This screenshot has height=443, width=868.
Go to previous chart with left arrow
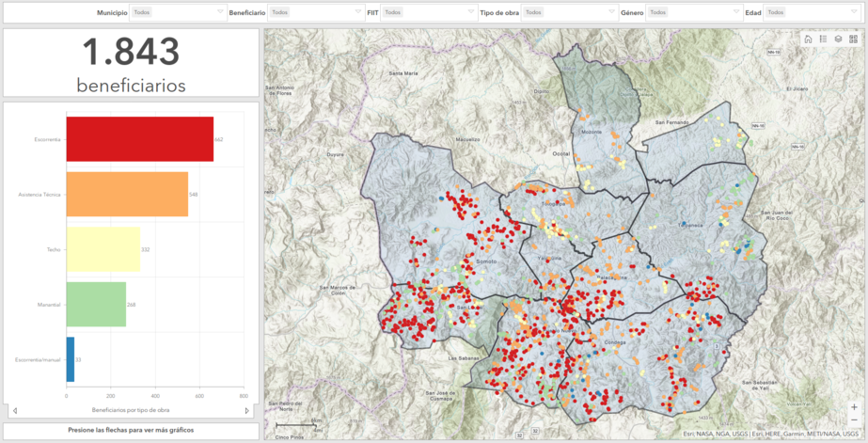(x=14, y=410)
